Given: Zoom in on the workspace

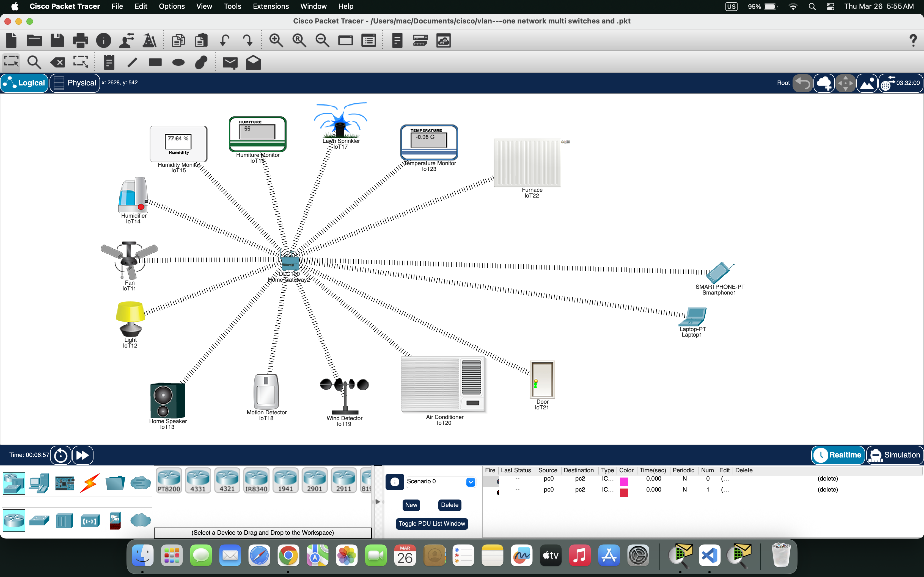Looking at the screenshot, I should [x=276, y=40].
